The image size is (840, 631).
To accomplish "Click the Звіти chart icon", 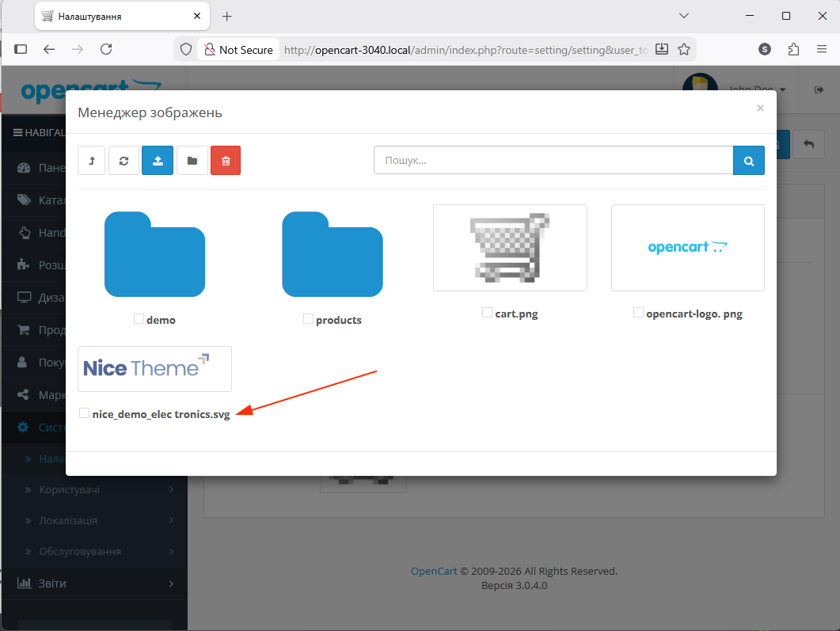I will click(24, 583).
